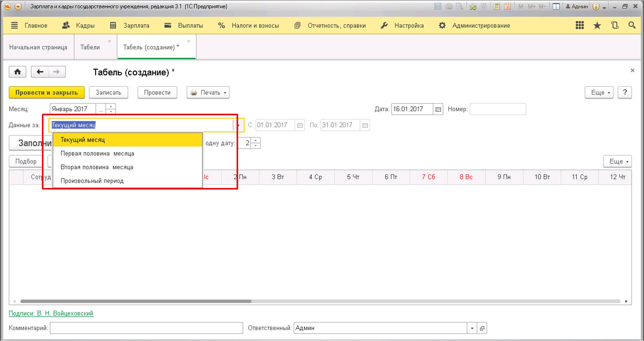Click the 'Провести и закрыть' button
The height and width of the screenshot is (341, 644).
click(x=46, y=93)
